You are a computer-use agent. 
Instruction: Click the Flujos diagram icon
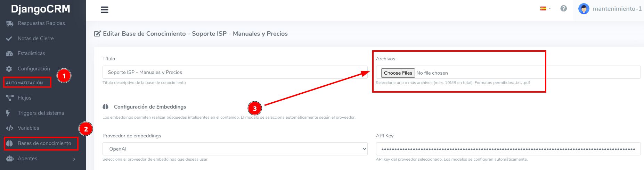pyautogui.click(x=10, y=98)
